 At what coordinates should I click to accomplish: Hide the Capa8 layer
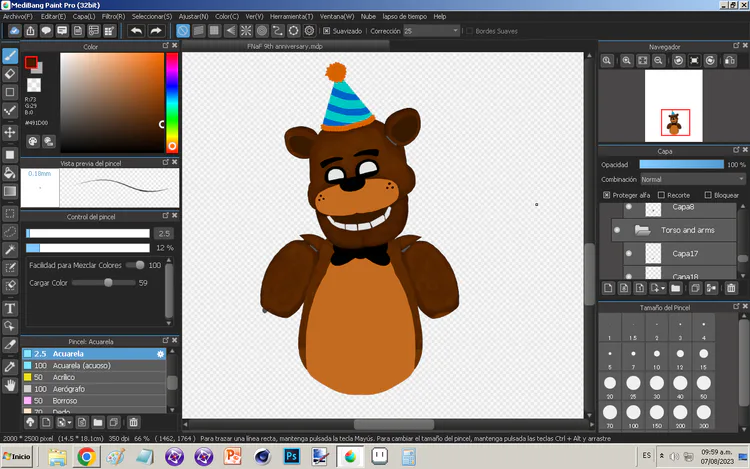(x=629, y=207)
